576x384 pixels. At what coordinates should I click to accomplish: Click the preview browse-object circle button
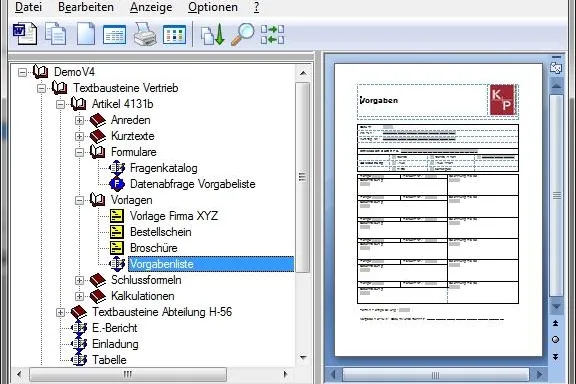click(555, 340)
